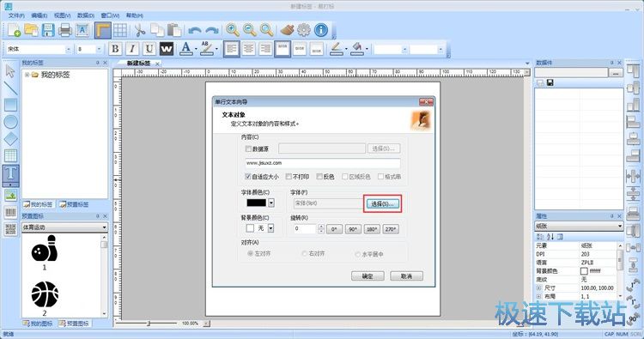Select the ellipse shape tool

tap(10, 122)
